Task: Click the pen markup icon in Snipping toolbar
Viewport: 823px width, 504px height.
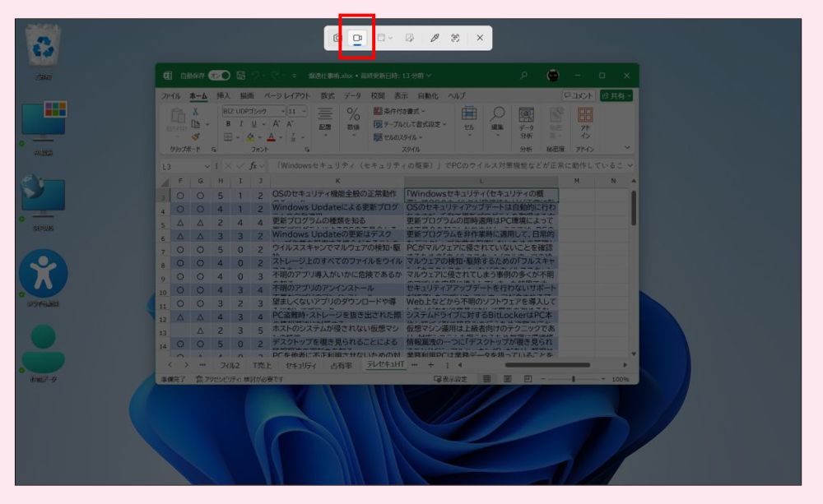Action: (435, 38)
